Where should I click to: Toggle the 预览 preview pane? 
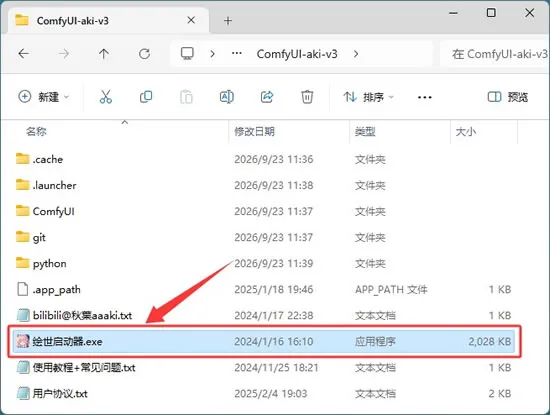508,97
